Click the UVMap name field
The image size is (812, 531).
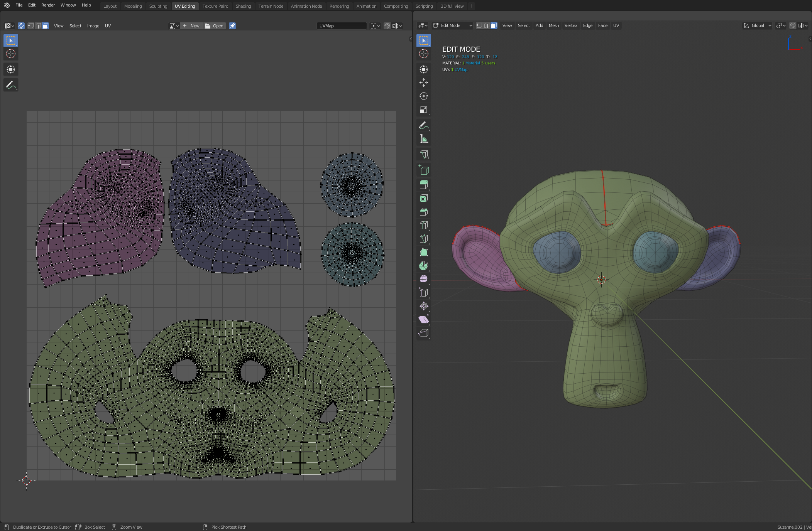coord(342,26)
